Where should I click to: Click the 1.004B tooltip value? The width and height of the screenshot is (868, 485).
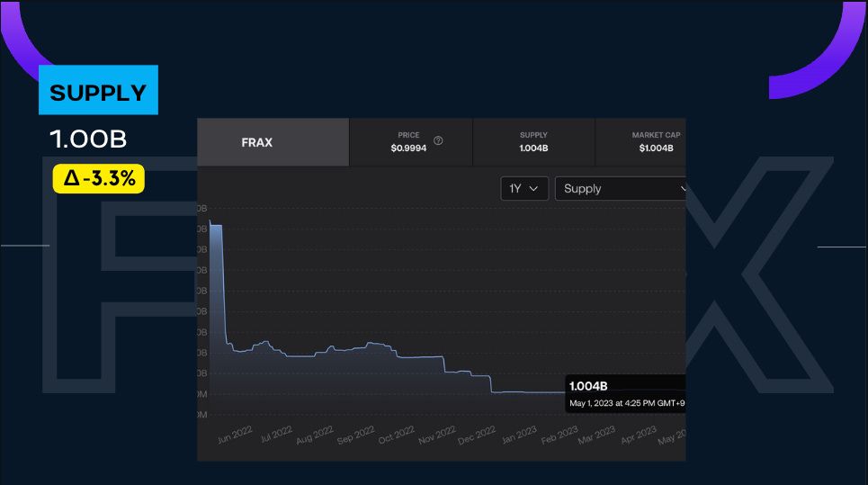(588, 386)
